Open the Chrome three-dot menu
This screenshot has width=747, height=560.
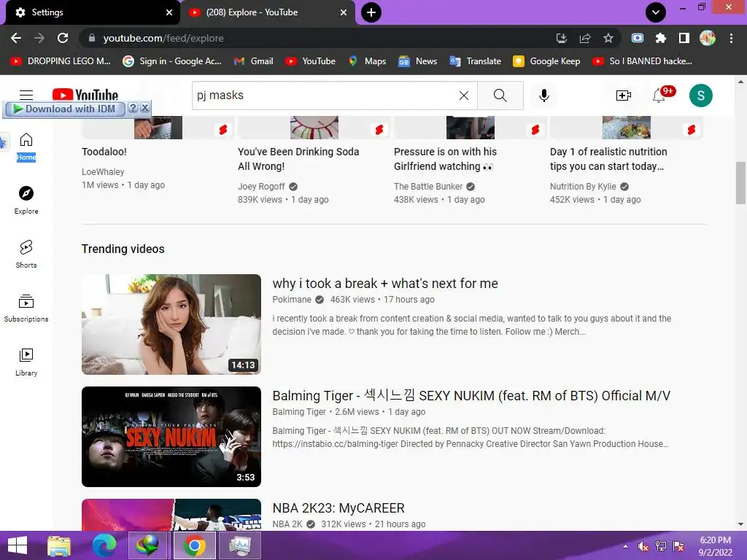(731, 38)
